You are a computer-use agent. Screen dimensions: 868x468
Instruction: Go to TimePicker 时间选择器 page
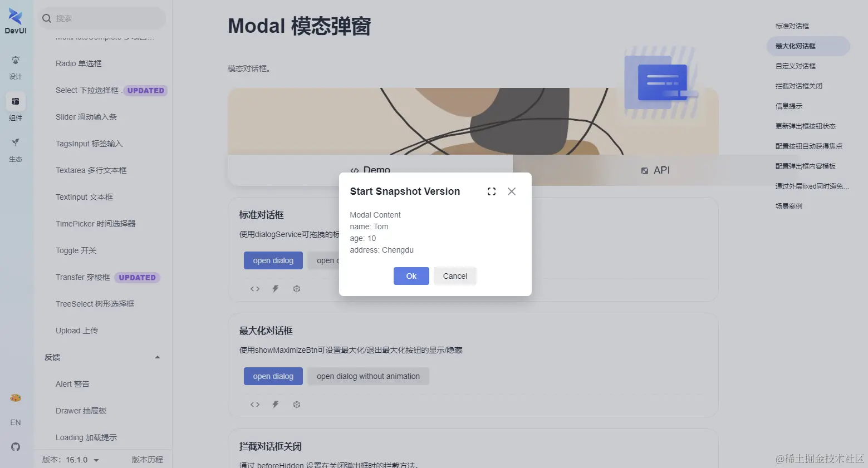click(x=96, y=224)
